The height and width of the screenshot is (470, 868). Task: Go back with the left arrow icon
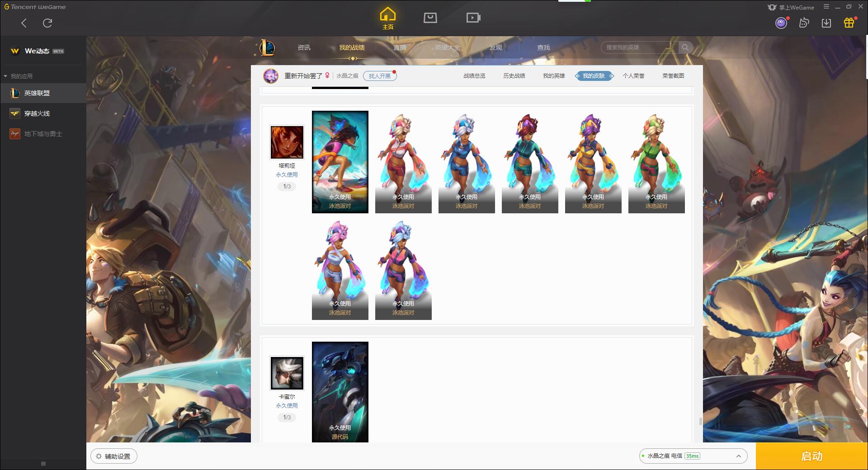24,23
